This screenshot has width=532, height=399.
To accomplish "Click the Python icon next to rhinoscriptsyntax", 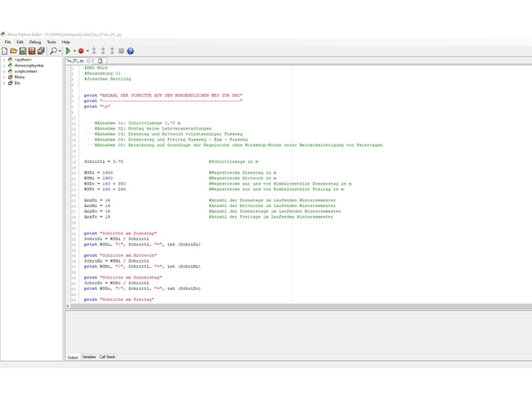I will (x=10, y=66).
